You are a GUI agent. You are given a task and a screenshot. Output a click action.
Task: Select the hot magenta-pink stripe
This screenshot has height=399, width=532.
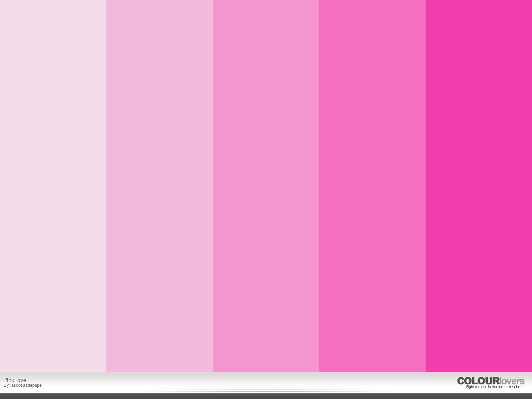pyautogui.click(x=479, y=186)
